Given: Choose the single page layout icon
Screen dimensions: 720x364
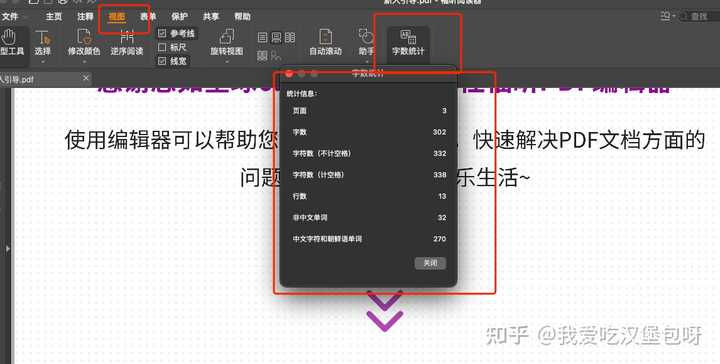Looking at the screenshot, I should (262, 38).
